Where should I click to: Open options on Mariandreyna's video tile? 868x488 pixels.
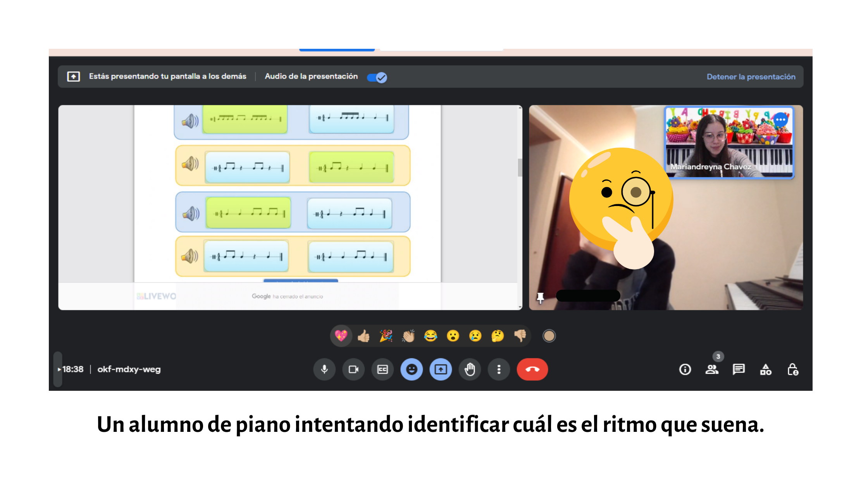tap(780, 120)
